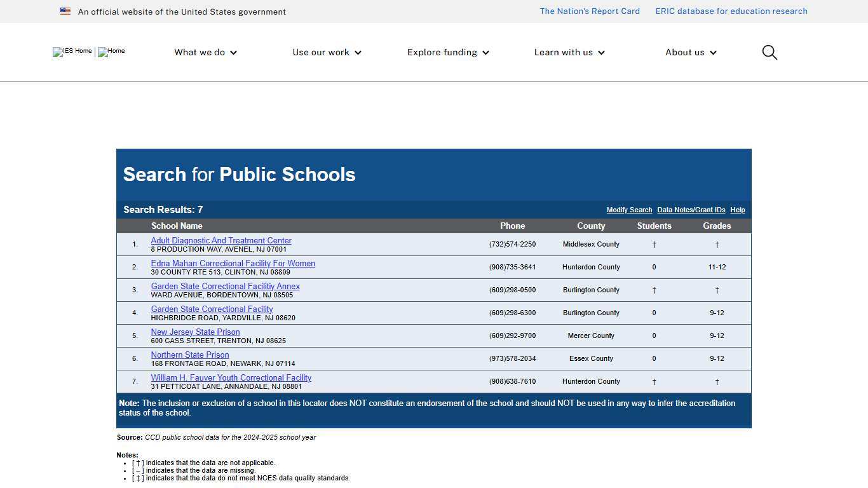Click the IES Home logo
868x488 pixels.
pyautogui.click(x=72, y=52)
